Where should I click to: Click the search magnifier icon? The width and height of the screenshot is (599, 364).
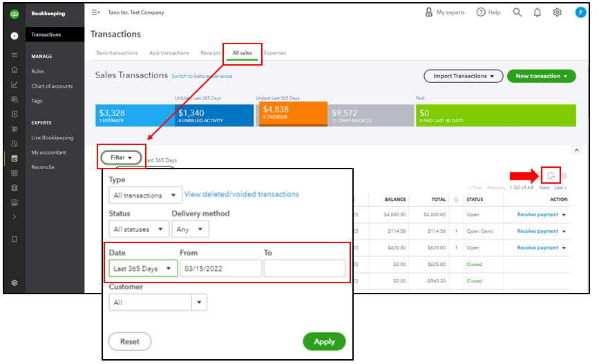[x=517, y=12]
